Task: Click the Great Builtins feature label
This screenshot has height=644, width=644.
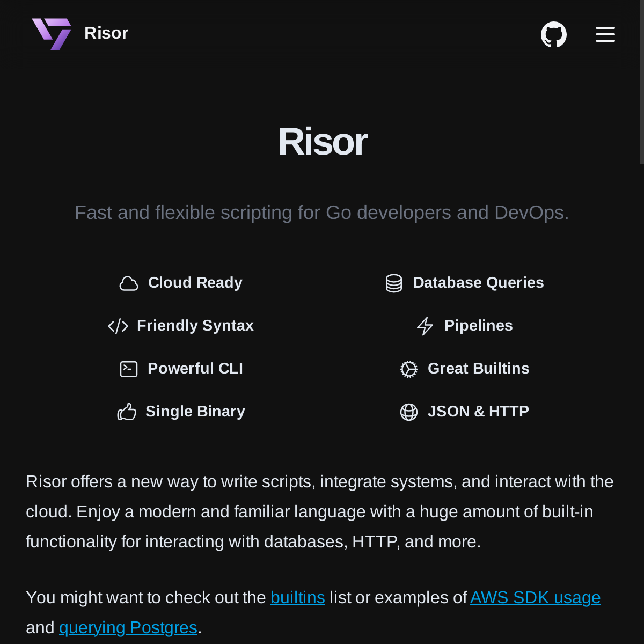Action: pyautogui.click(x=479, y=369)
